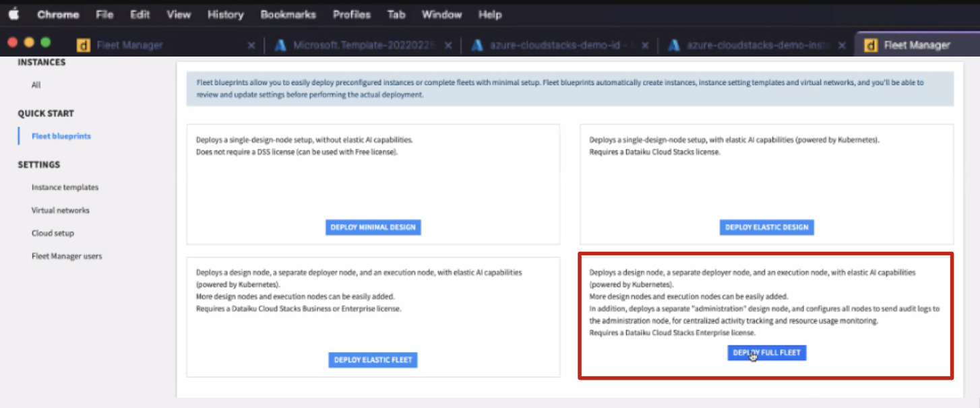The image size is (980, 408).
Task: Click the QUICK START section heading
Action: [x=46, y=113]
